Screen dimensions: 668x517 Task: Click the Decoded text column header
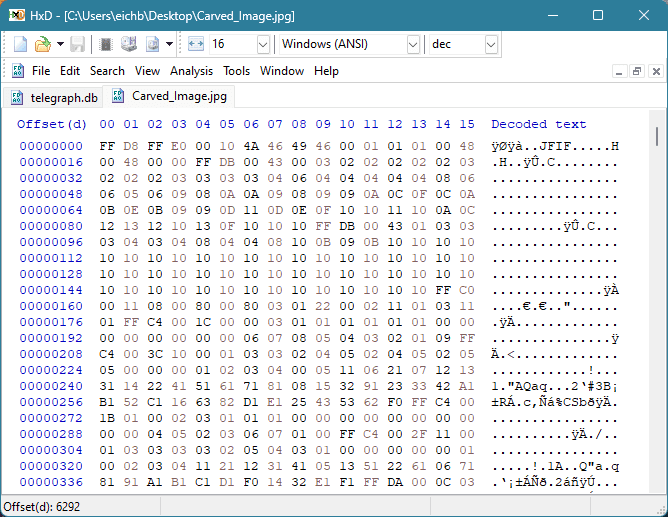[538, 124]
